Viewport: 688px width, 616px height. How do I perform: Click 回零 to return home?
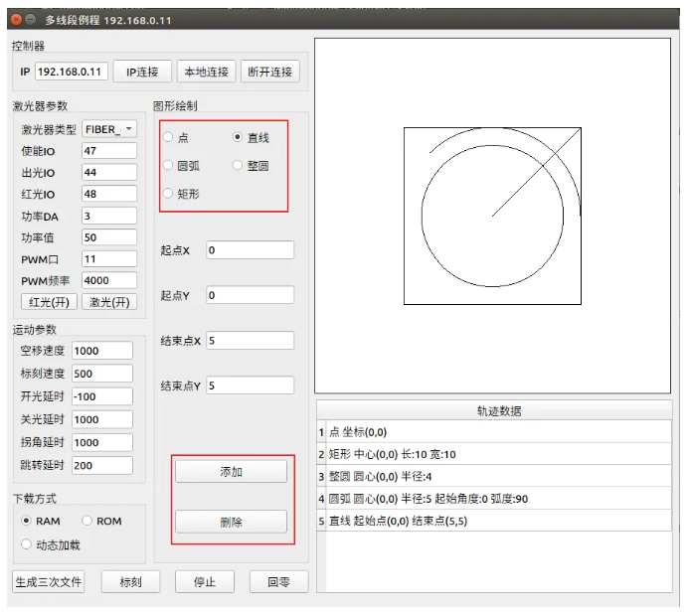click(x=278, y=582)
